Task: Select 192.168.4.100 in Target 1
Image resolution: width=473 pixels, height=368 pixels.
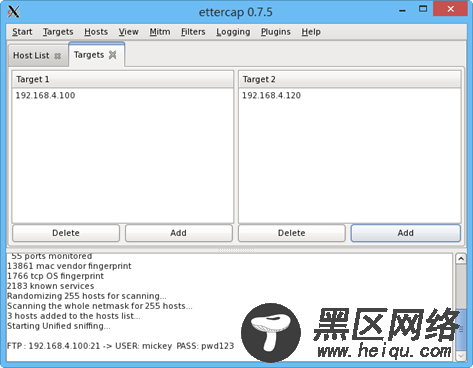Action: (x=123, y=96)
